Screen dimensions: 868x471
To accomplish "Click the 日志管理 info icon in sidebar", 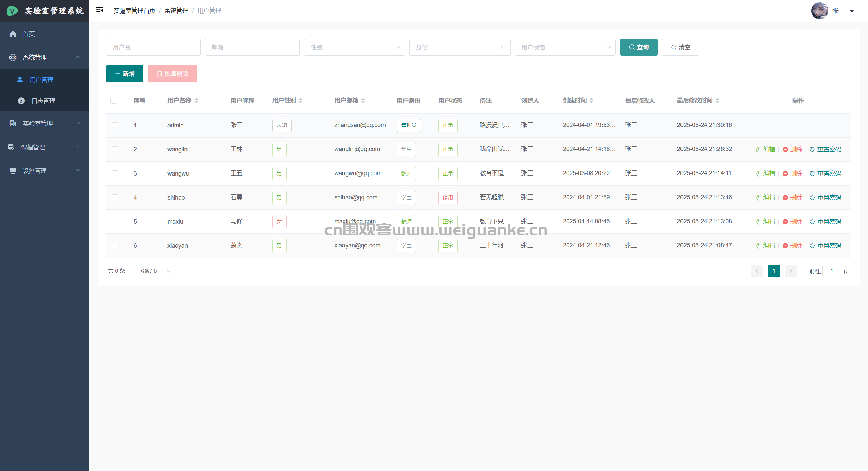I will pyautogui.click(x=21, y=101).
